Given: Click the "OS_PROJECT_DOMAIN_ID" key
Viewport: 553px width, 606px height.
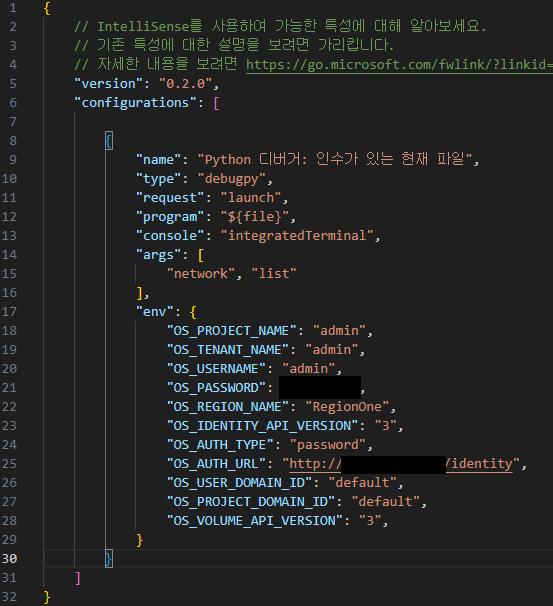Looking at the screenshot, I should 250,502.
